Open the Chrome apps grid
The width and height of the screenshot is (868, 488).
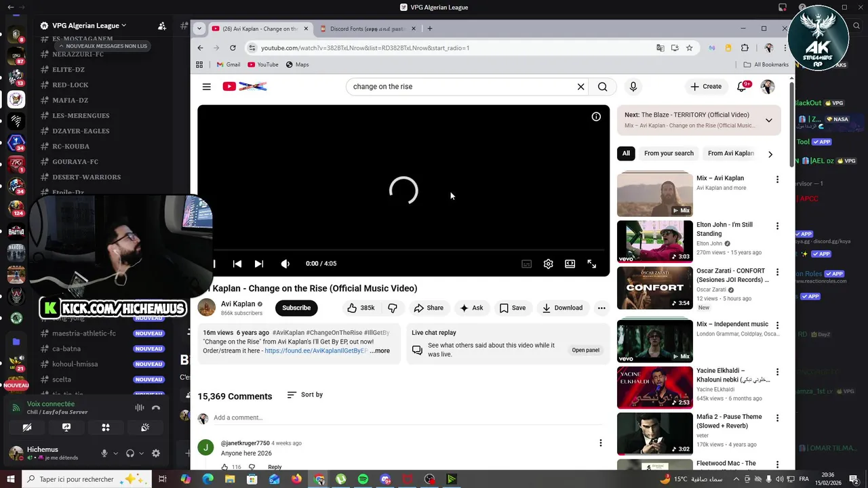point(199,64)
